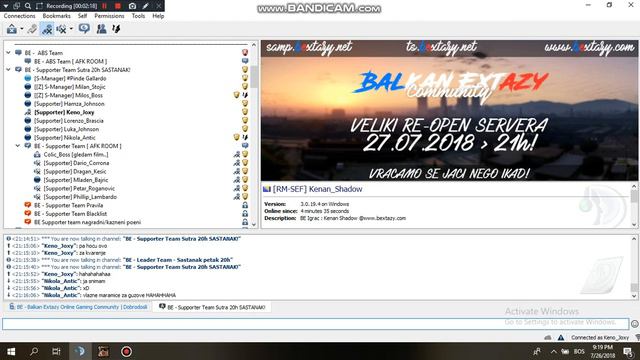640x360 pixels.
Task: Open the Self menu
Action: [x=82, y=16]
